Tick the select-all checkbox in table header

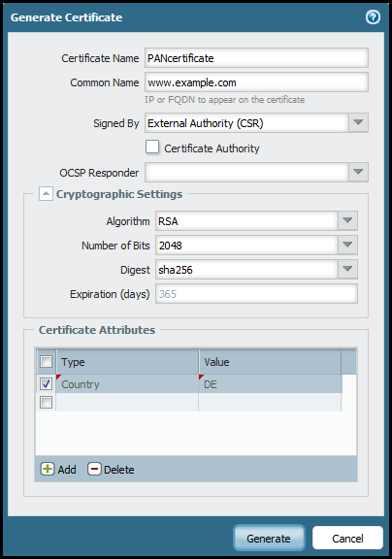pos(46,361)
